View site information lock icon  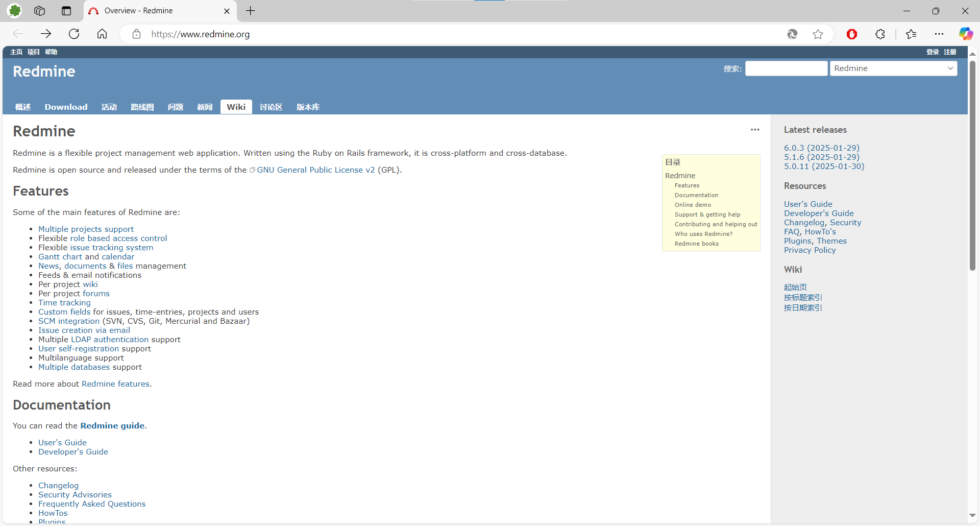coord(136,34)
